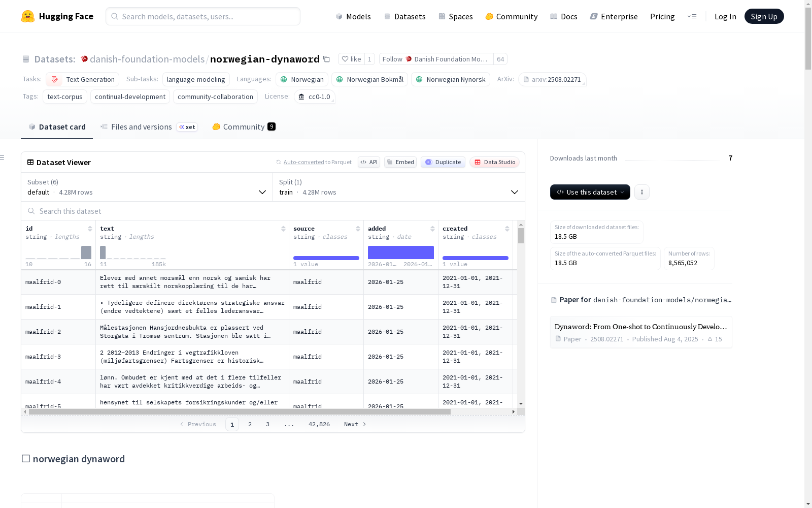Click the followers count 64
812x508 pixels.
500,59
